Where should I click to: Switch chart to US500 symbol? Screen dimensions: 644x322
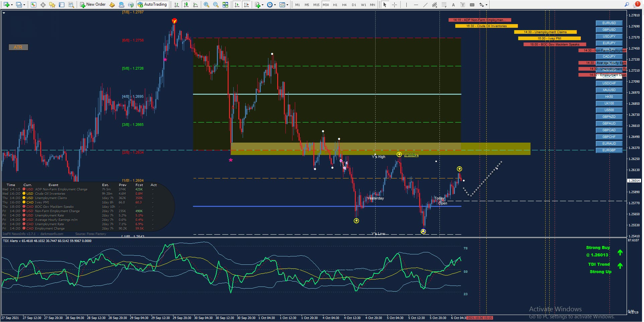pos(609,110)
